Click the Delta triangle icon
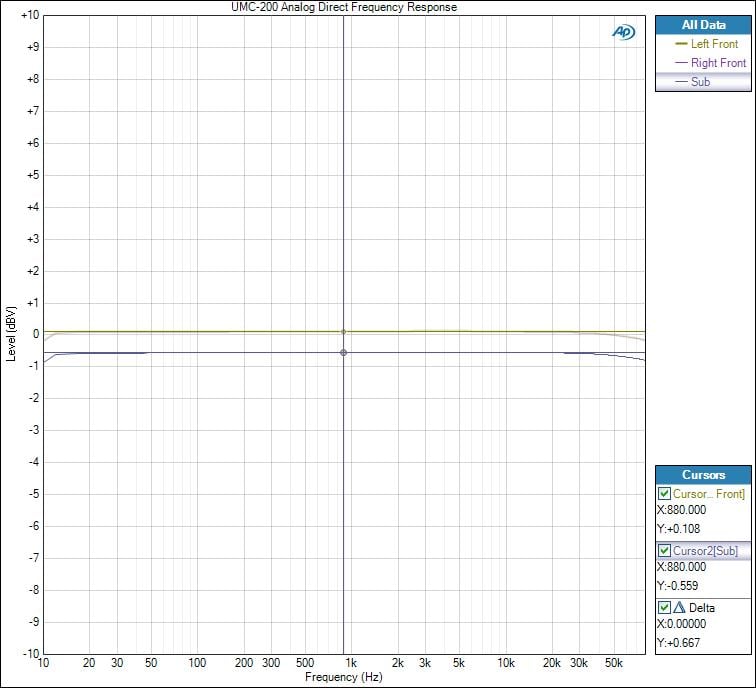 tap(679, 607)
